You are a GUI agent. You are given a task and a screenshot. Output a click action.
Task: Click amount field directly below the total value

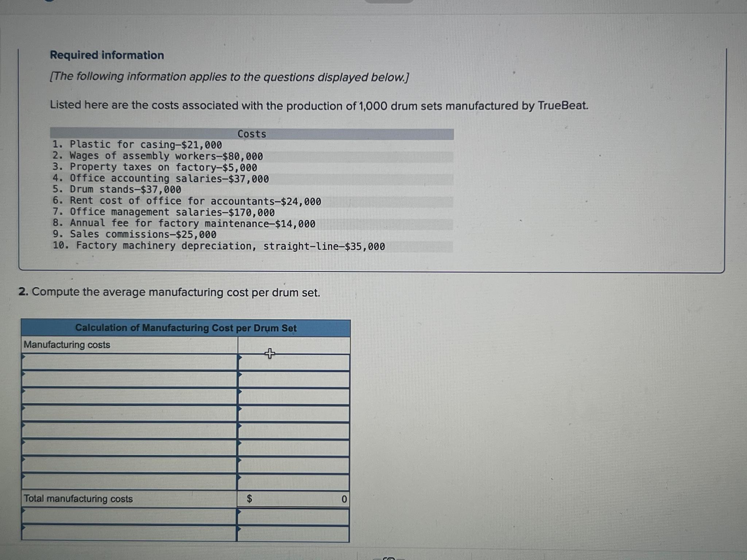[294, 517]
